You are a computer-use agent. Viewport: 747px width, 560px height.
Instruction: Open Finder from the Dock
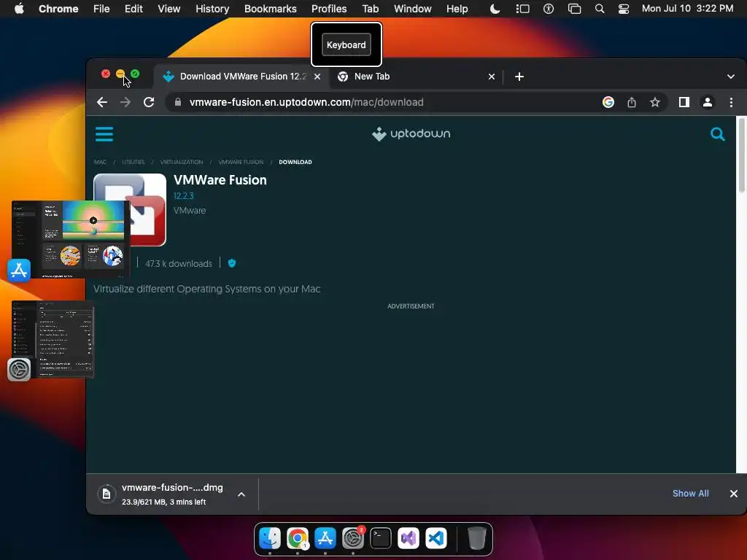pyautogui.click(x=270, y=538)
